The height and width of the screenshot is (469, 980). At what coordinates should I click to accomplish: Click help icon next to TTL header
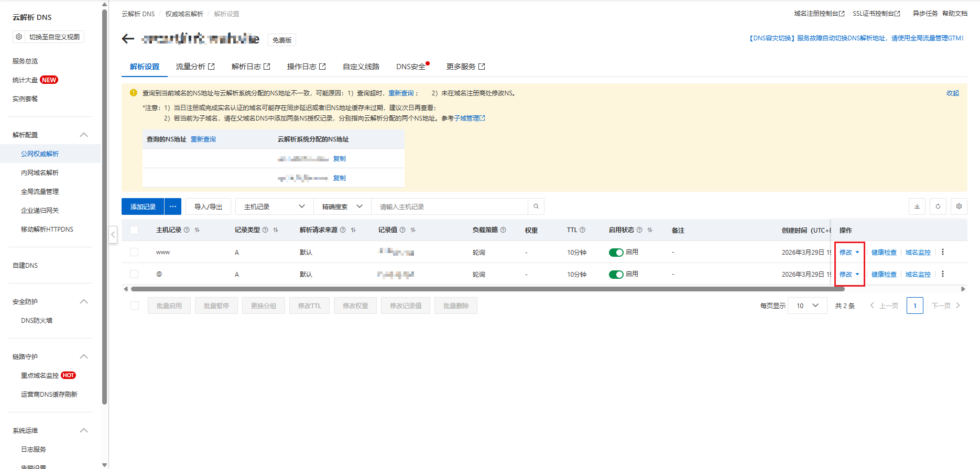pos(582,230)
